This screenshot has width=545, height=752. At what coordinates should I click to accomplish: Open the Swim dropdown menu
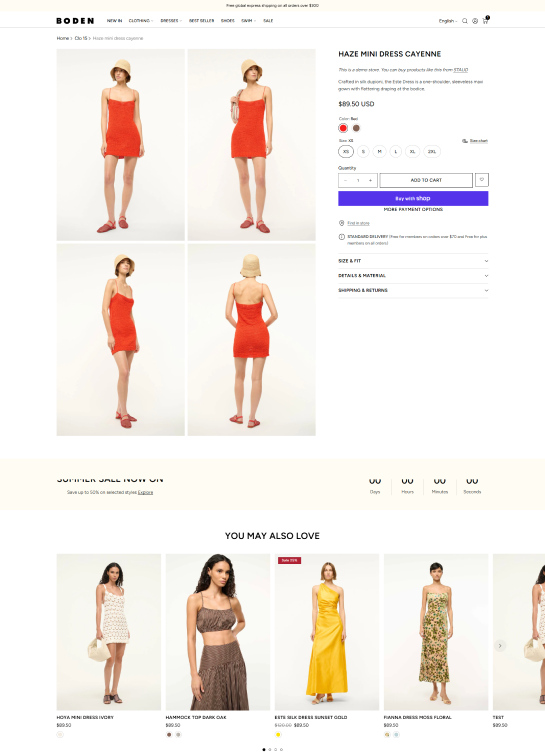(249, 21)
